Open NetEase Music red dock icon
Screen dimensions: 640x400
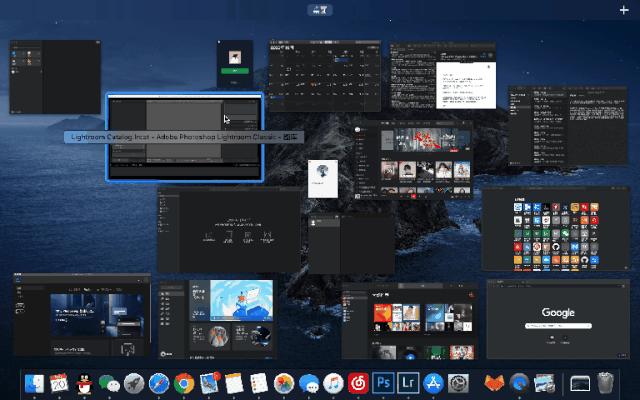coord(358,383)
